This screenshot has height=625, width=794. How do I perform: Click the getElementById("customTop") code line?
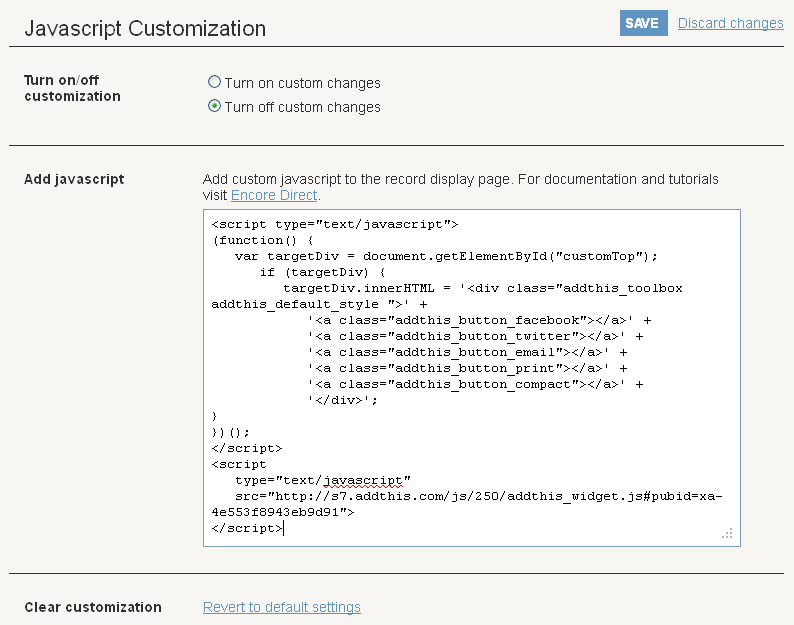click(446, 256)
